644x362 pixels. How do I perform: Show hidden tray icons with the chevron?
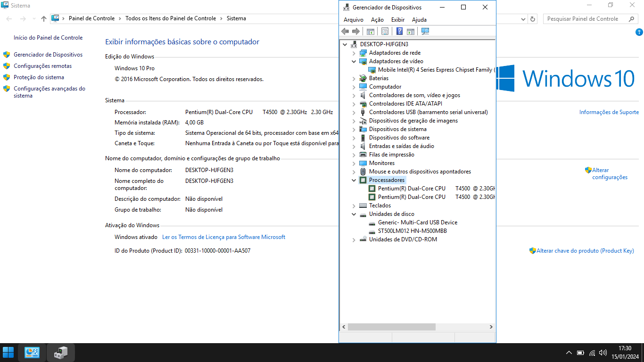[x=569, y=353]
